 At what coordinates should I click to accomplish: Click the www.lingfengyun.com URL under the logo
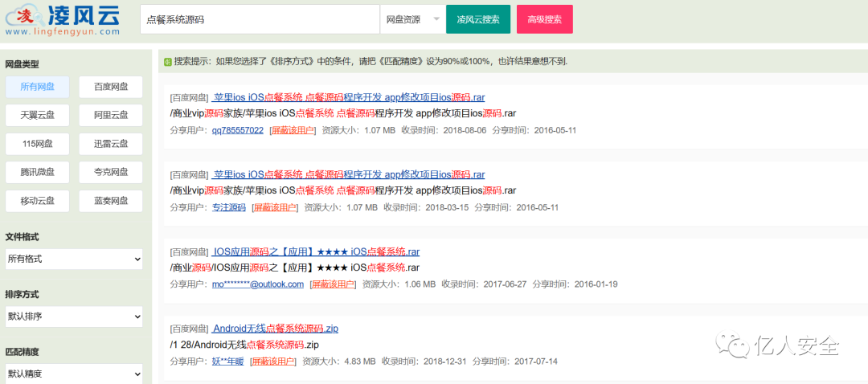click(x=63, y=32)
